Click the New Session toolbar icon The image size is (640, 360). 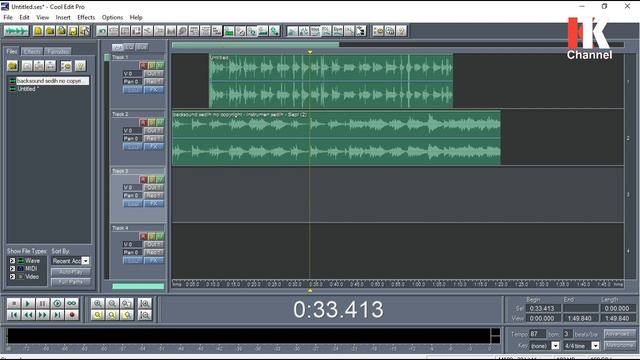click(38, 31)
